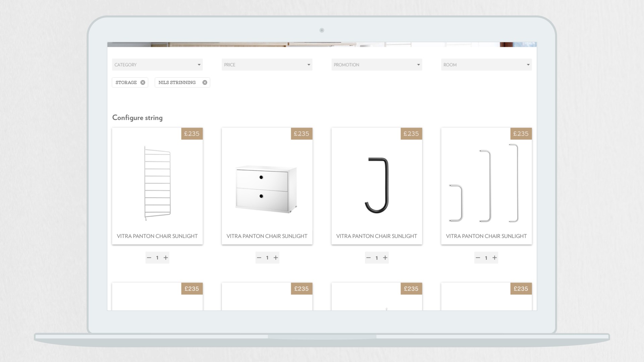Increase quantity of white drawer chest
The height and width of the screenshot is (362, 644).
276,258
